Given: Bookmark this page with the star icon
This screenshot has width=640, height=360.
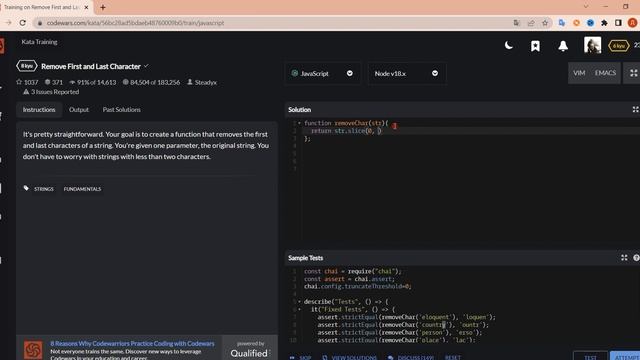Looking at the screenshot, I should click(x=545, y=23).
